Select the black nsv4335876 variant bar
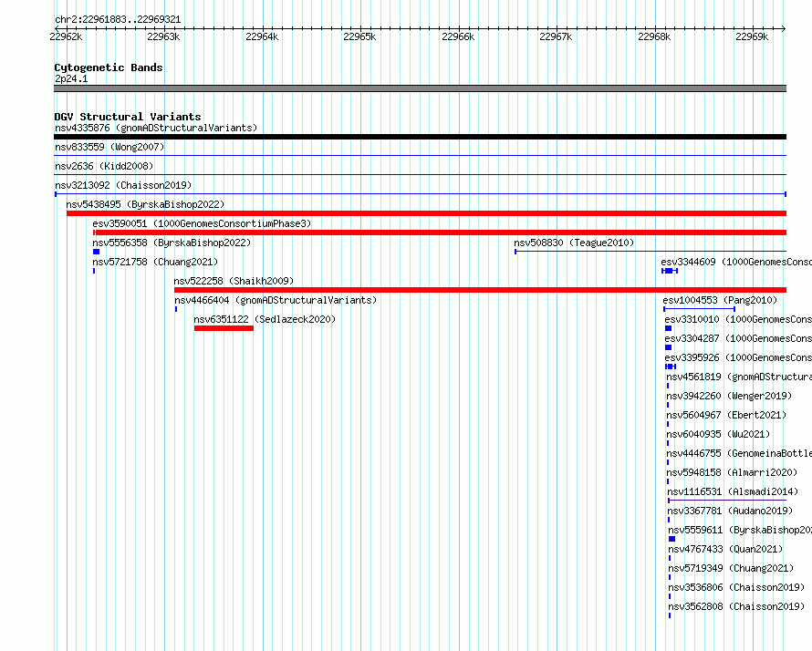This screenshot has height=651, width=812. pos(420,137)
